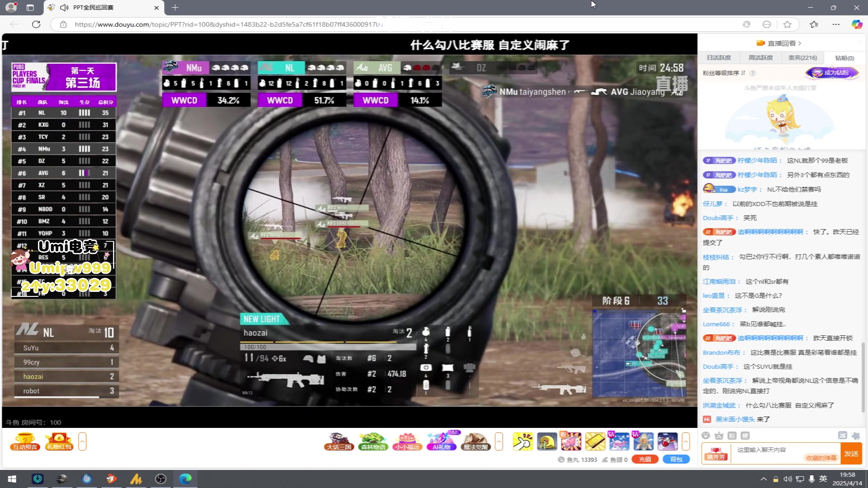Open the browser profile icon
The height and width of the screenshot is (488, 868).
tap(11, 7)
